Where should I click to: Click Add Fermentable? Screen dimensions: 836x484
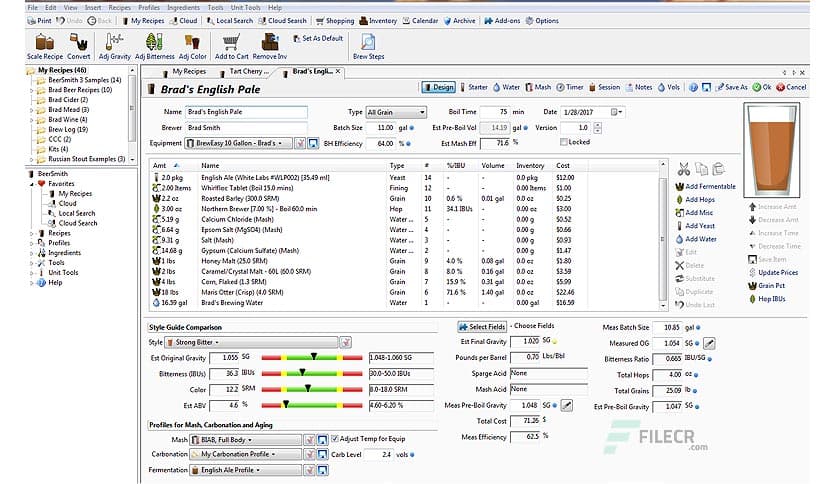(x=705, y=187)
